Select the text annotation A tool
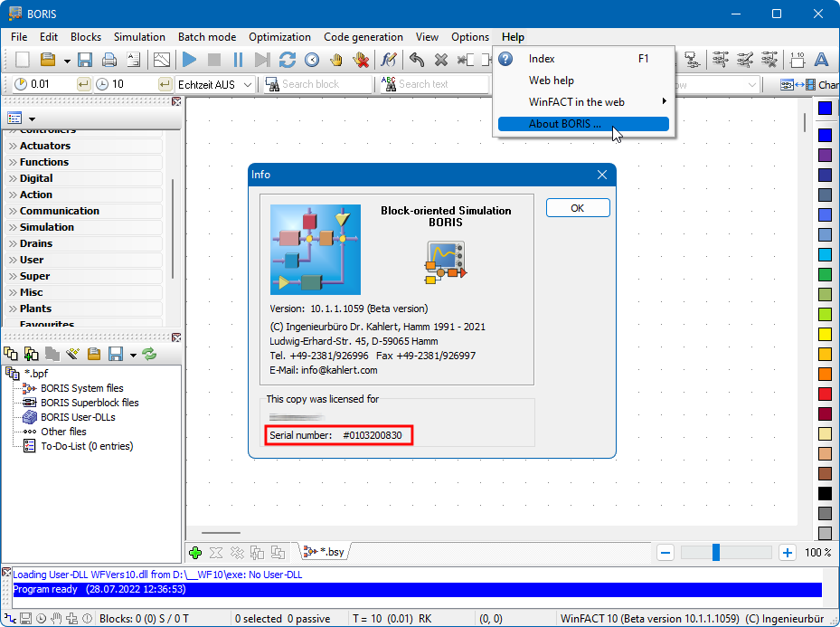840x627 pixels. point(821,60)
